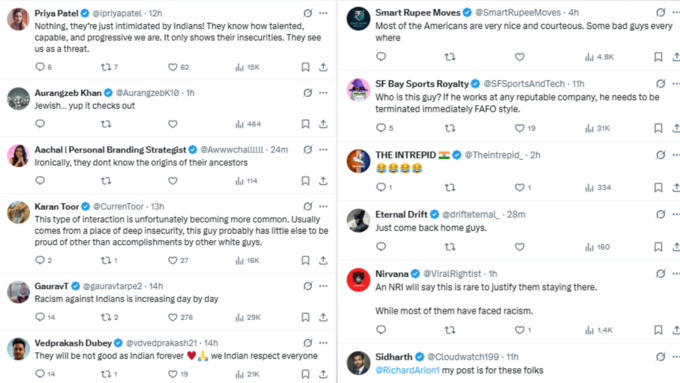Open Grok icon on Sidharth's tweet
The image size is (680, 383).
[660, 357]
